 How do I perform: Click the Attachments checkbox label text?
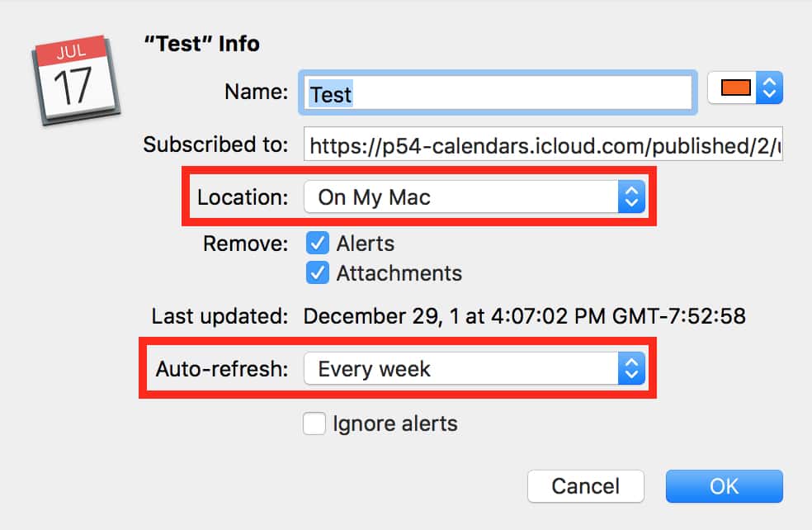[399, 273]
